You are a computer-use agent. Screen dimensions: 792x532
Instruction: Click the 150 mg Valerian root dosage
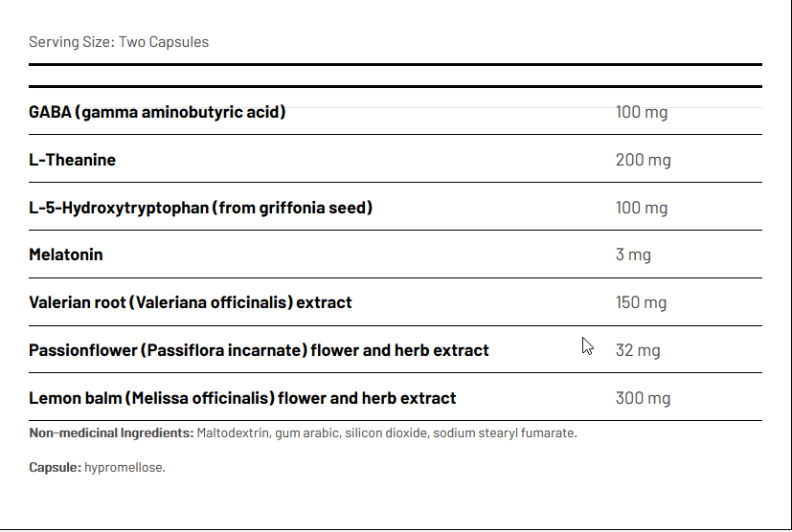pyautogui.click(x=641, y=302)
